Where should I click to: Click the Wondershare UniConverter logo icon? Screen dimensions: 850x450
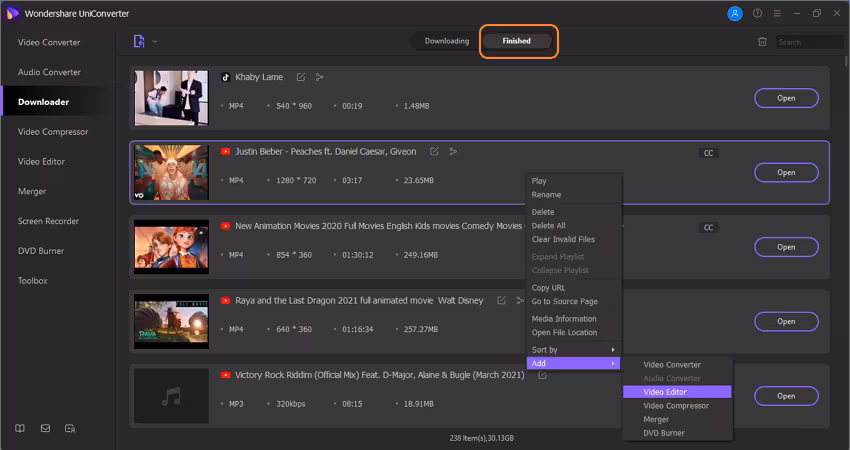12,14
